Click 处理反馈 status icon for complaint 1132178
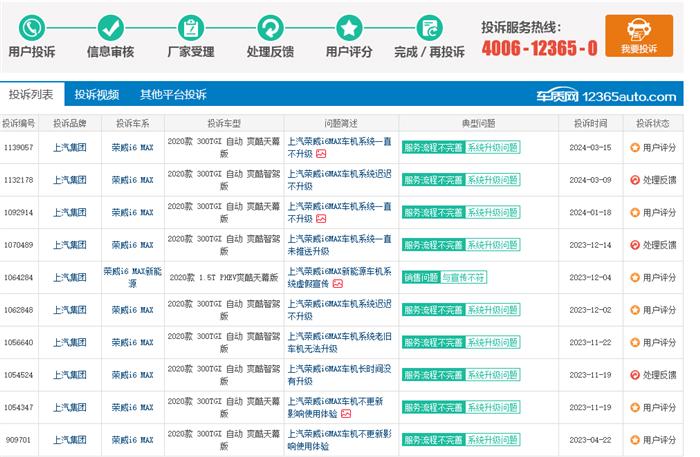 coord(635,180)
